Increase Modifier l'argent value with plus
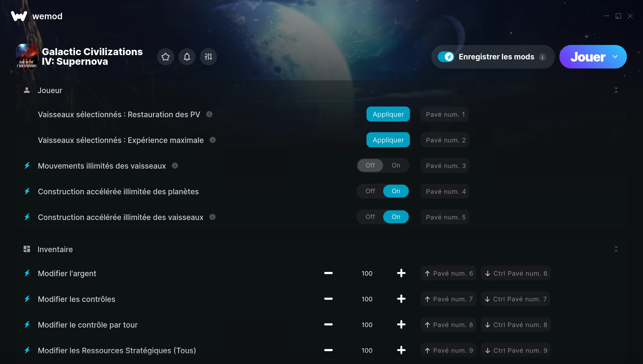This screenshot has width=643, height=364. click(x=401, y=273)
